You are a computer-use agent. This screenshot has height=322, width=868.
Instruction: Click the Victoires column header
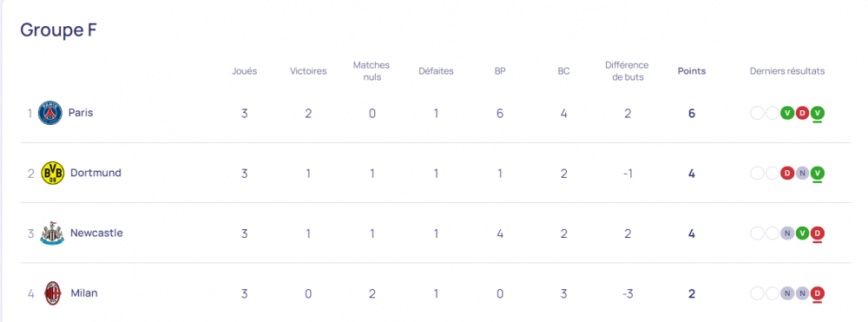pos(308,71)
